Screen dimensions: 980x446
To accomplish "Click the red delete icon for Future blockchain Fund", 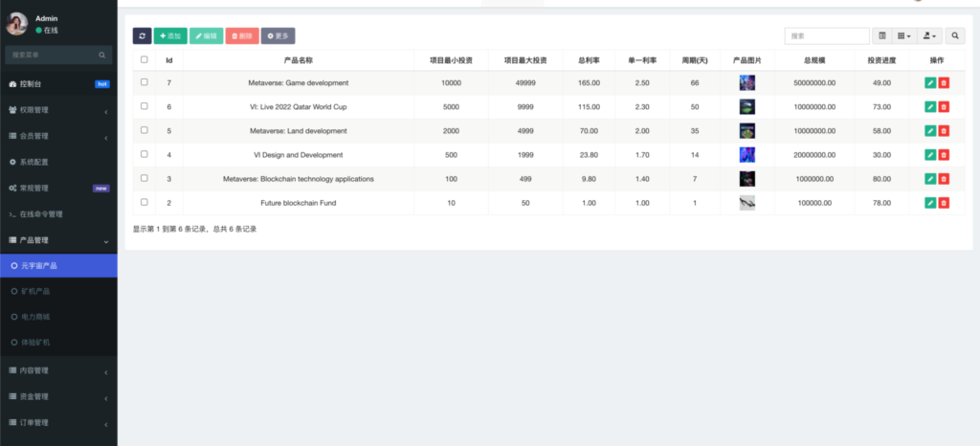I will (944, 203).
